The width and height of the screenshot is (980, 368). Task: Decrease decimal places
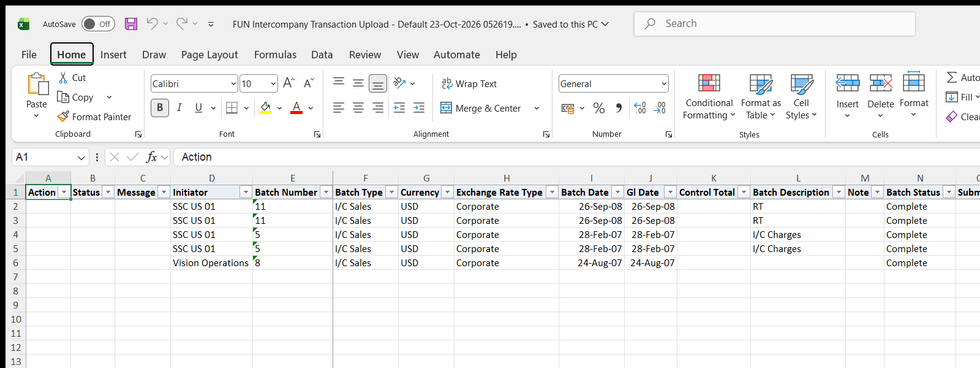pos(660,109)
